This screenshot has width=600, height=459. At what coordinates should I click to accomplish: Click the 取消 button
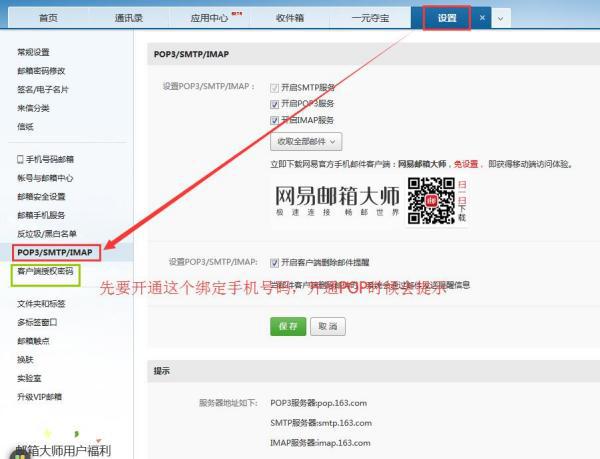[328, 326]
